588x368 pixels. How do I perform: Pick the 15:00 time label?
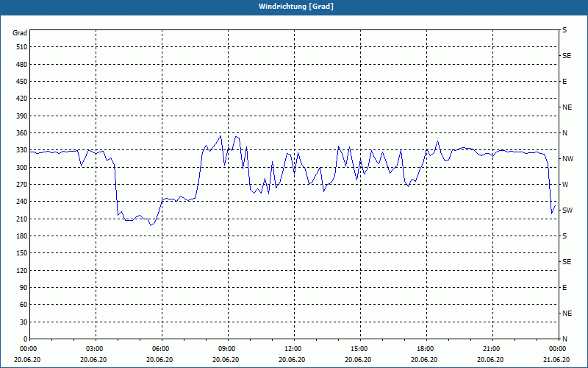click(x=359, y=348)
